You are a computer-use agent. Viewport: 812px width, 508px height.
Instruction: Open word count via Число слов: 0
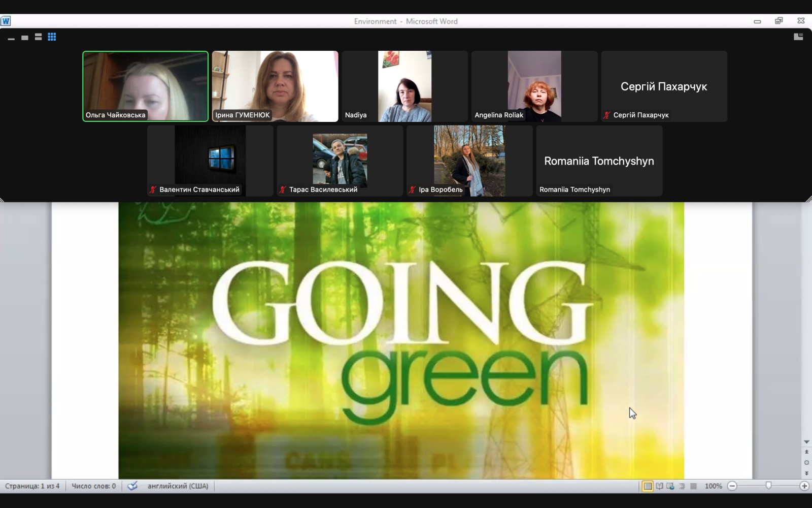(94, 486)
